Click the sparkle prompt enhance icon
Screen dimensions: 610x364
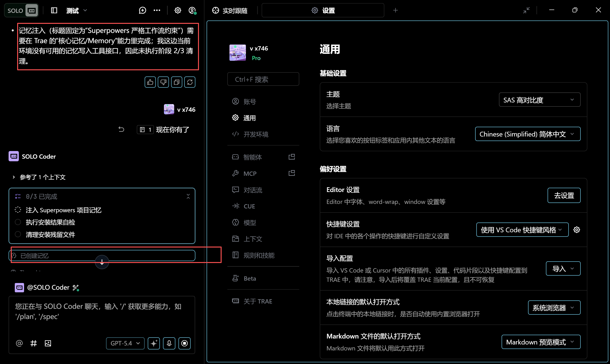click(154, 343)
